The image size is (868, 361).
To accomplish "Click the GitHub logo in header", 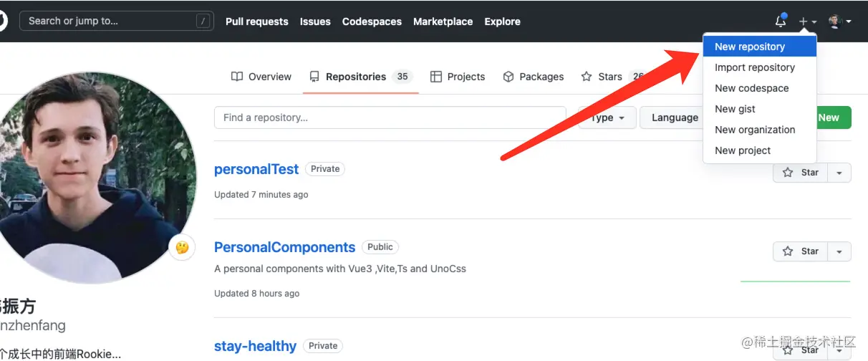I will tap(1, 21).
